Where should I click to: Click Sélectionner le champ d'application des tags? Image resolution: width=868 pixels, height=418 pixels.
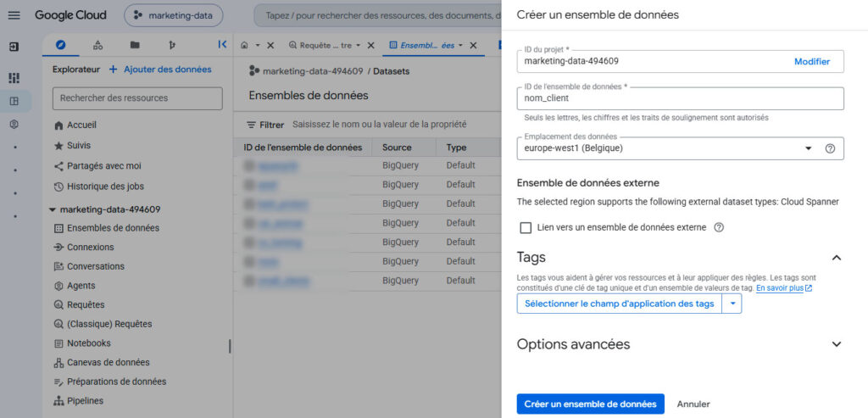pos(620,304)
